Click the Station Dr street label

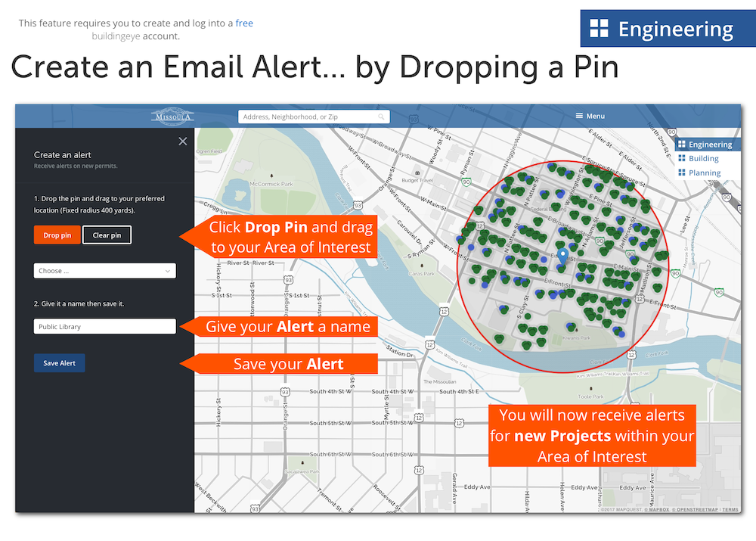pyautogui.click(x=400, y=351)
